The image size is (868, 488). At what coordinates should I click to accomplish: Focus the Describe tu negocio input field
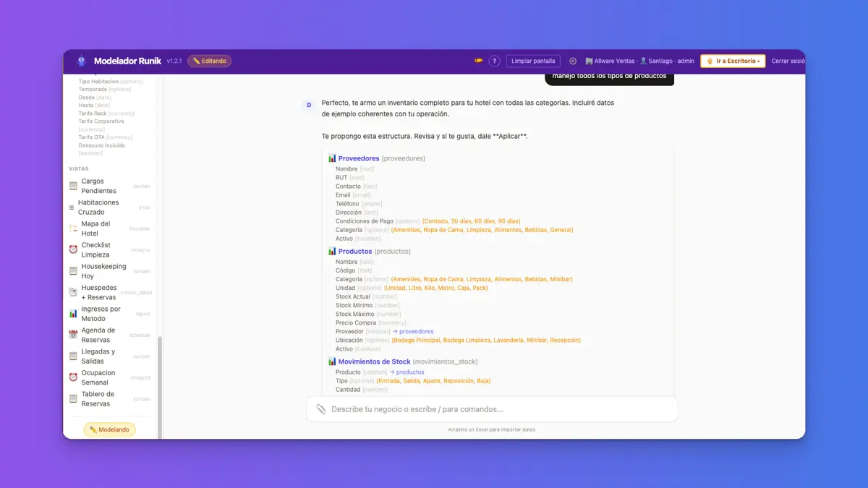[x=492, y=409]
